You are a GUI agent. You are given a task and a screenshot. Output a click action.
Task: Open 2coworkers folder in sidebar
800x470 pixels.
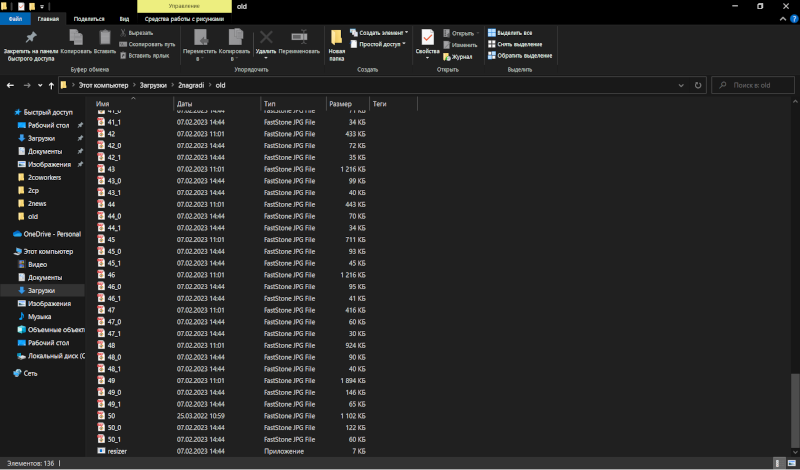(44, 178)
